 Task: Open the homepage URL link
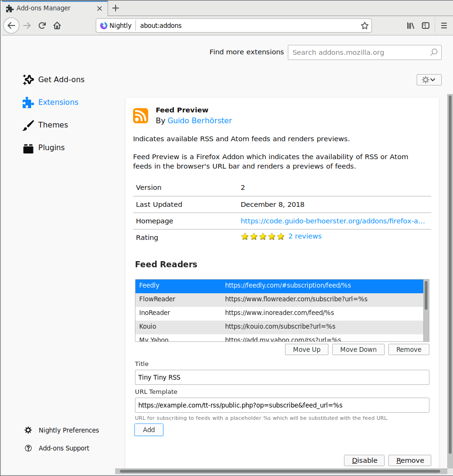[x=333, y=221]
